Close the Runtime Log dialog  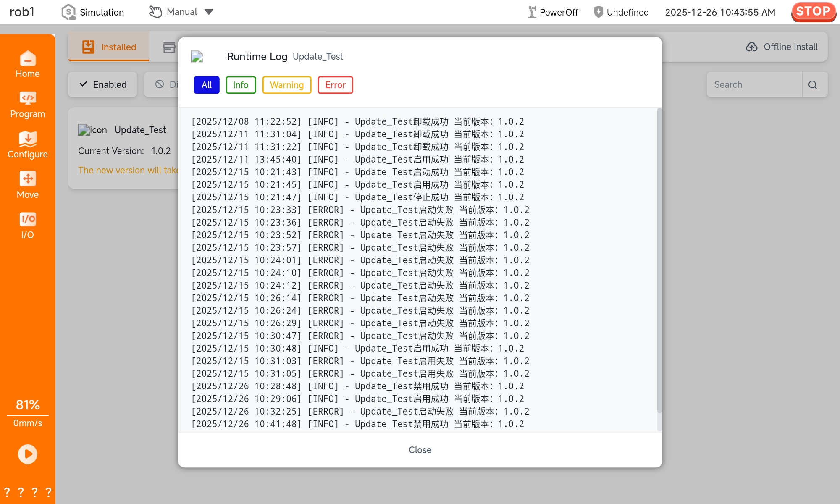[x=420, y=450]
